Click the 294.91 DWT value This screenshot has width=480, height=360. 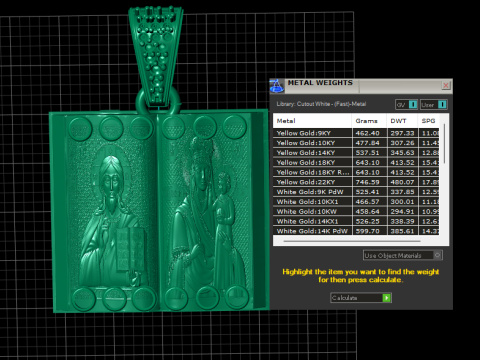click(402, 211)
